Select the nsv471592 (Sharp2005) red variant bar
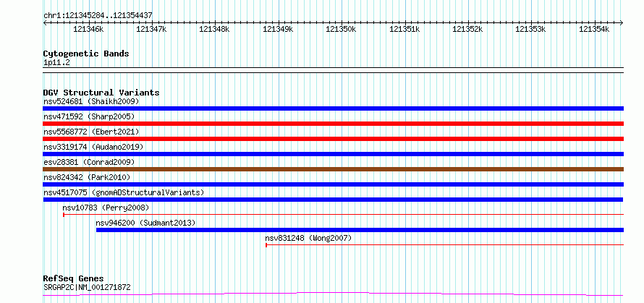644x303 pixels. pos(333,124)
